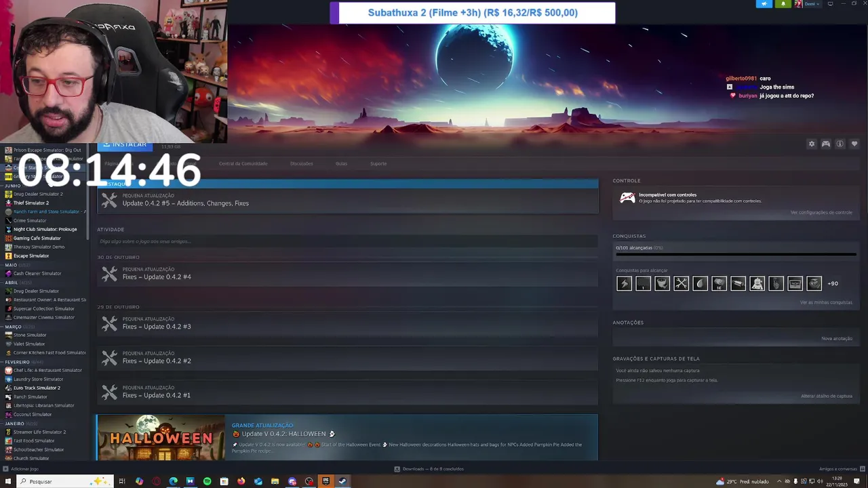Switch to Guias tab

tap(341, 163)
